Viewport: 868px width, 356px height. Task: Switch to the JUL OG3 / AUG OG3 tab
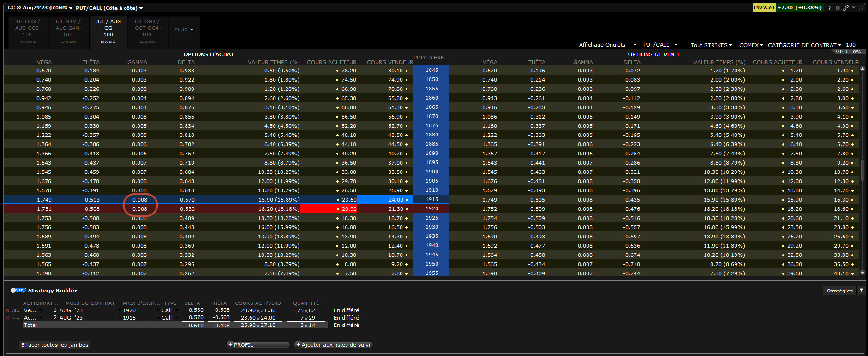pyautogui.click(x=27, y=31)
